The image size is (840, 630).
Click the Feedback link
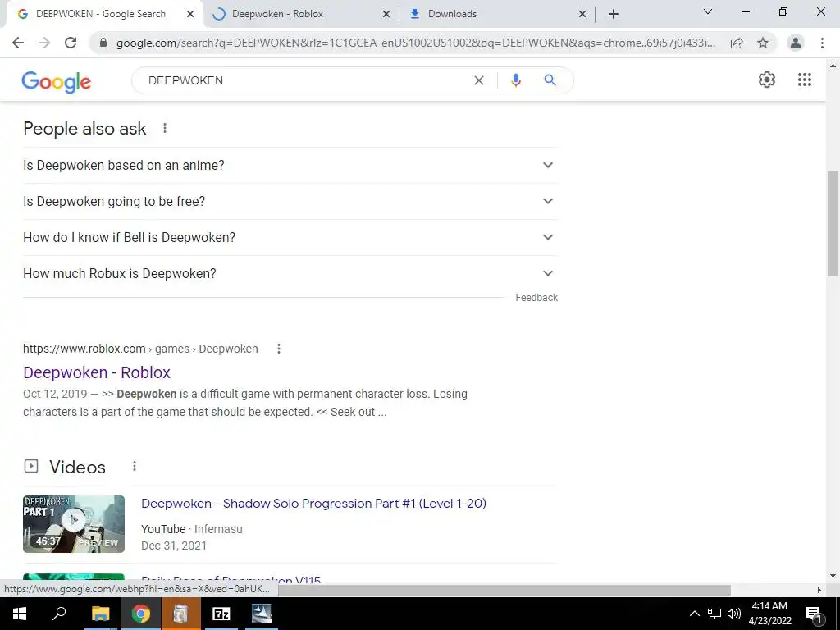(536, 298)
